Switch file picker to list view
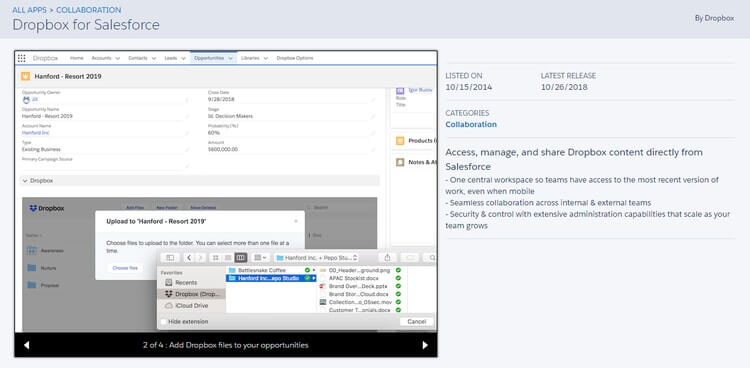The height and width of the screenshot is (368, 750). 228,258
